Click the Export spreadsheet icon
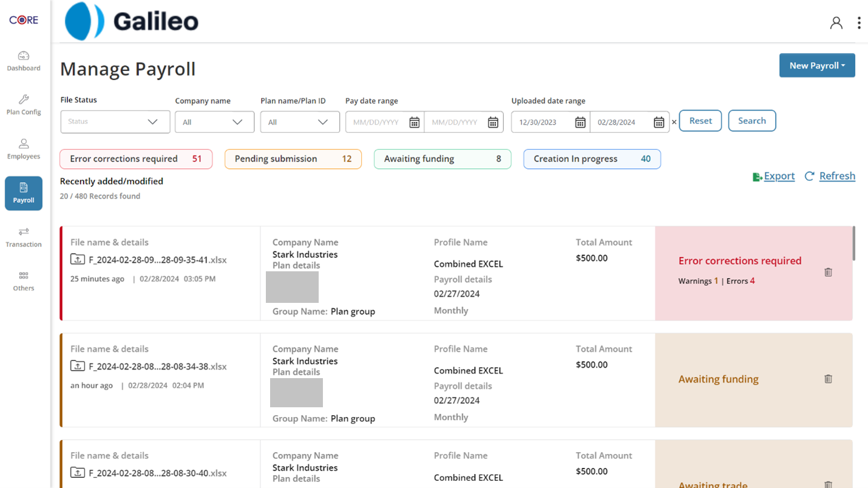Image resolution: width=868 pixels, height=488 pixels. click(x=757, y=177)
